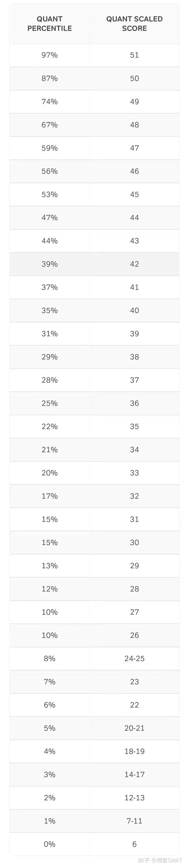Click the 59% percentile cell

tap(50, 148)
